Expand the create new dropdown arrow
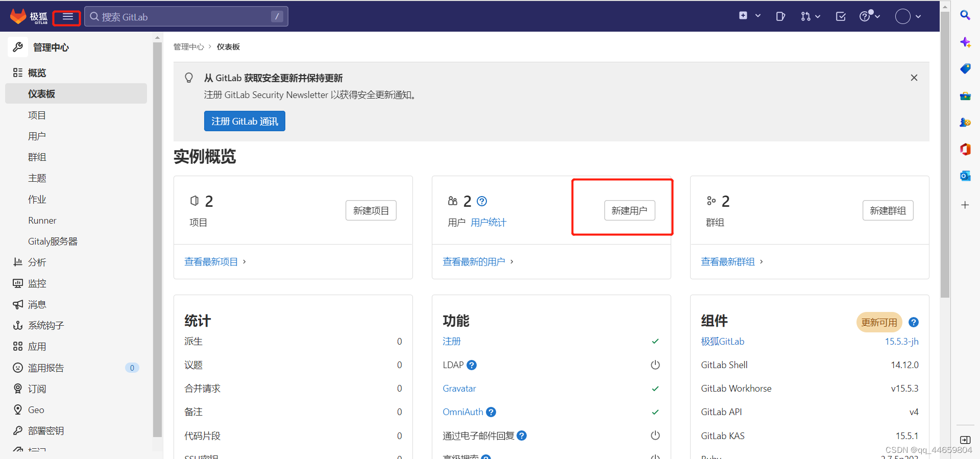Image resolution: width=980 pixels, height=459 pixels. (758, 16)
